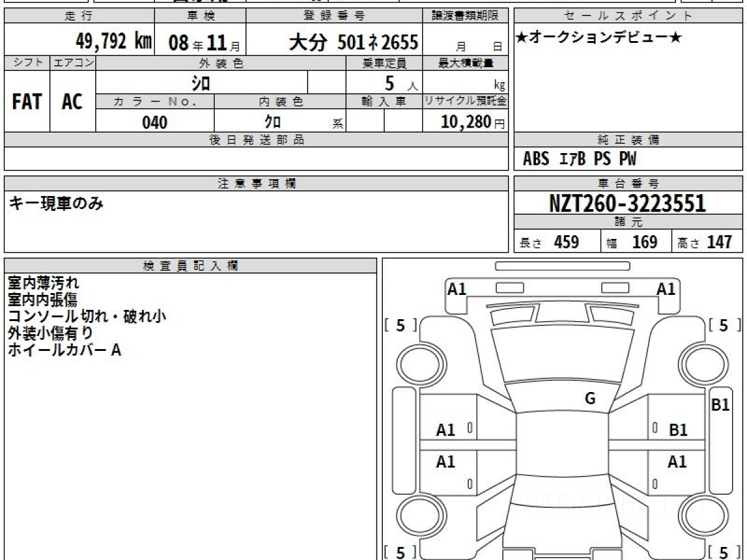Select the 登録番号 header
This screenshot has width=747, height=560.
click(x=335, y=16)
